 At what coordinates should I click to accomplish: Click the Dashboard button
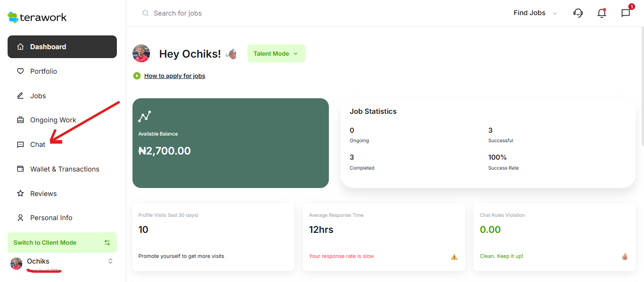(x=62, y=47)
